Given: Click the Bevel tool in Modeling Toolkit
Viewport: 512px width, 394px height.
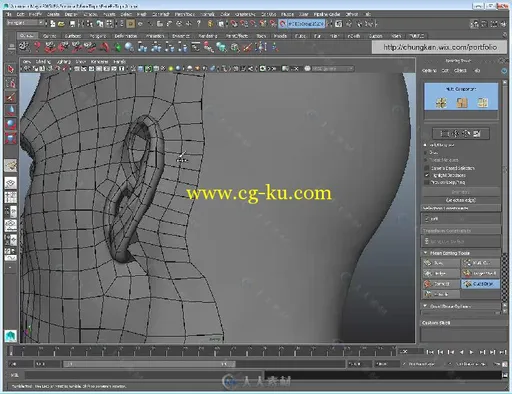Looking at the screenshot, I should (441, 263).
